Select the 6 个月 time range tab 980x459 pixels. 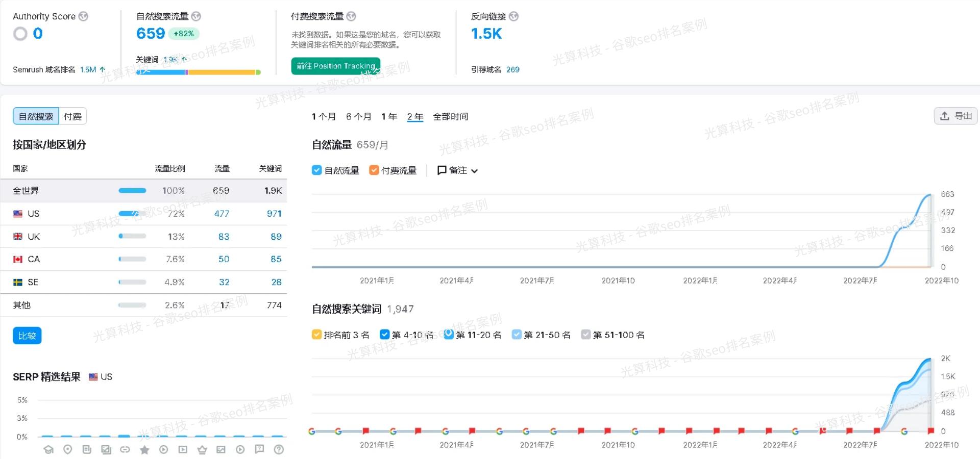click(x=358, y=116)
